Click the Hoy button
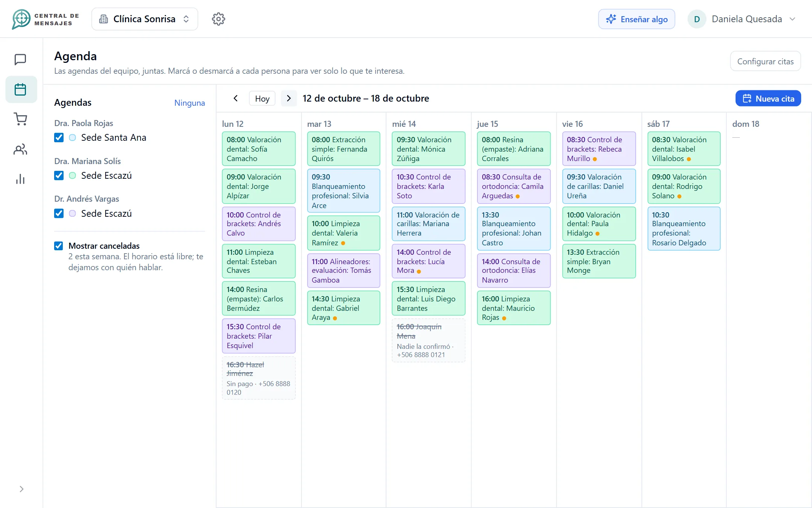The image size is (812, 508). click(x=262, y=99)
